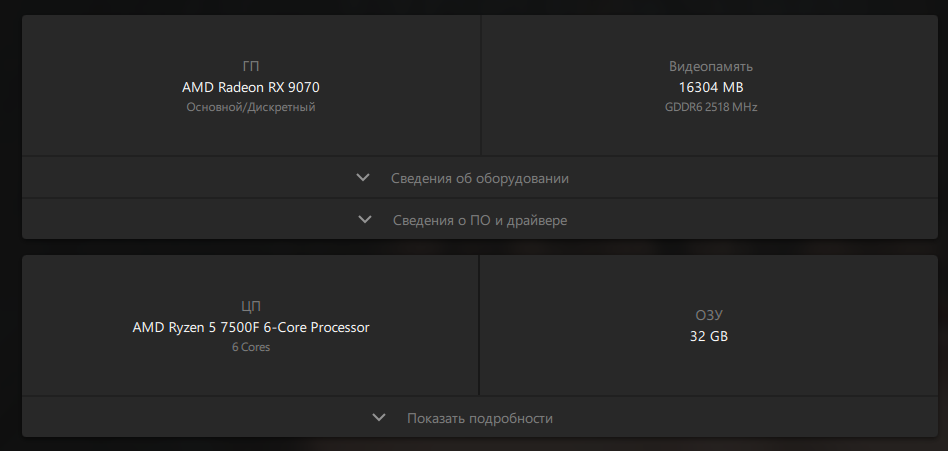Open the Показать подробности label
The width and height of the screenshot is (948, 451).
click(479, 418)
